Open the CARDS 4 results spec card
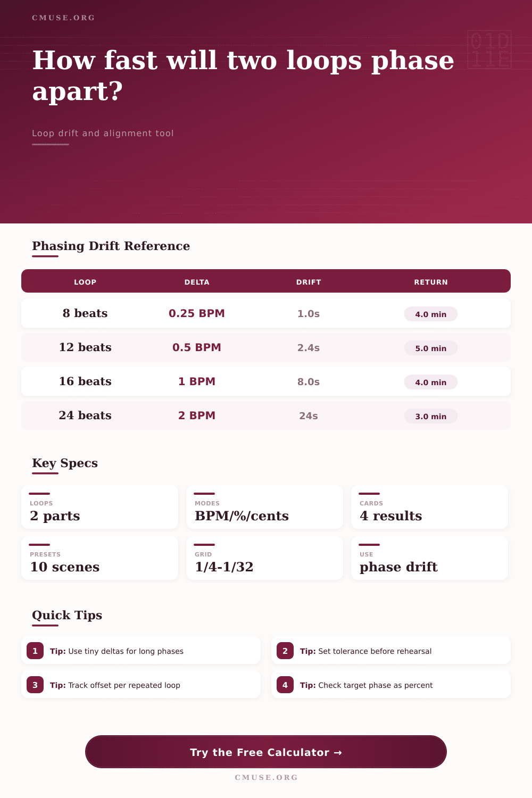 (x=429, y=507)
